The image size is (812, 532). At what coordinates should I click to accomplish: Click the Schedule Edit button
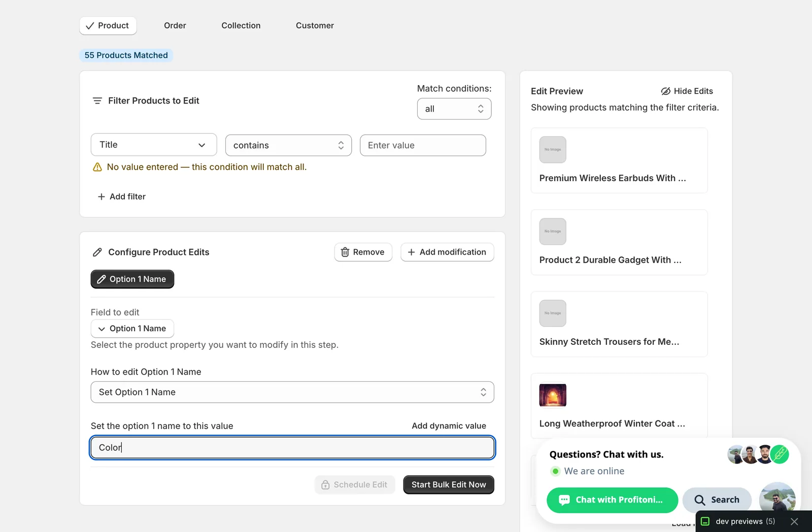tap(355, 485)
